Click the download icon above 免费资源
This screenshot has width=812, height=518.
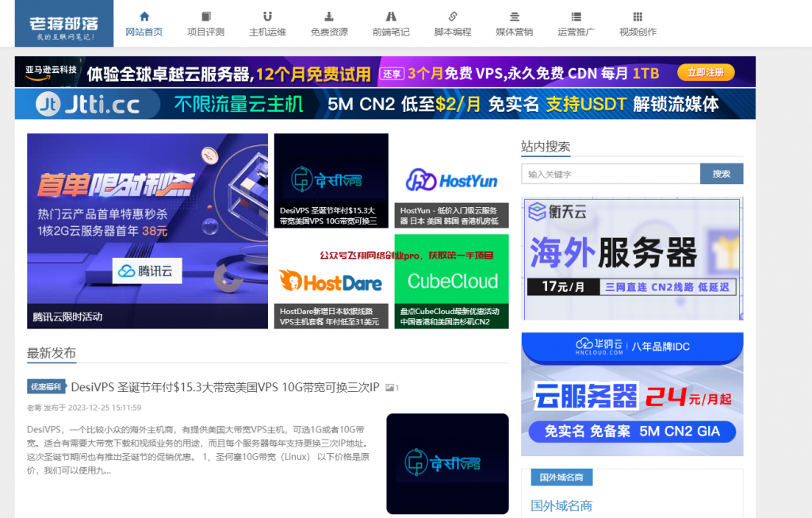tap(329, 16)
